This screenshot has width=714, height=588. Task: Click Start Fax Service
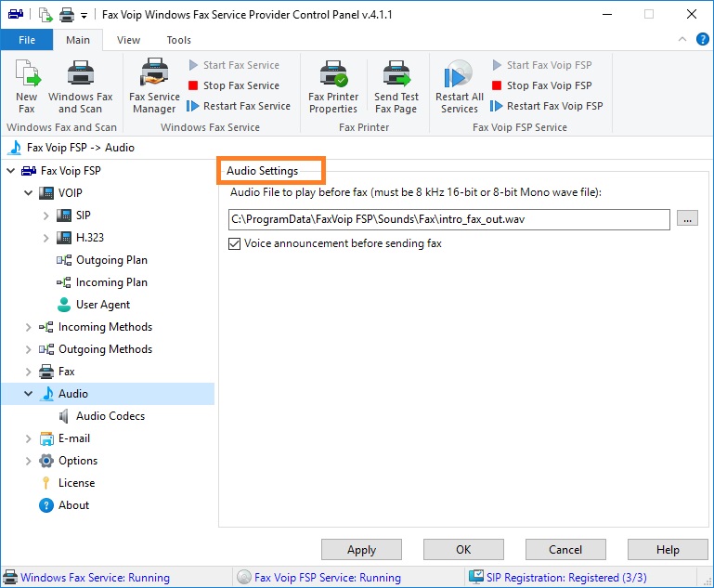click(234, 65)
